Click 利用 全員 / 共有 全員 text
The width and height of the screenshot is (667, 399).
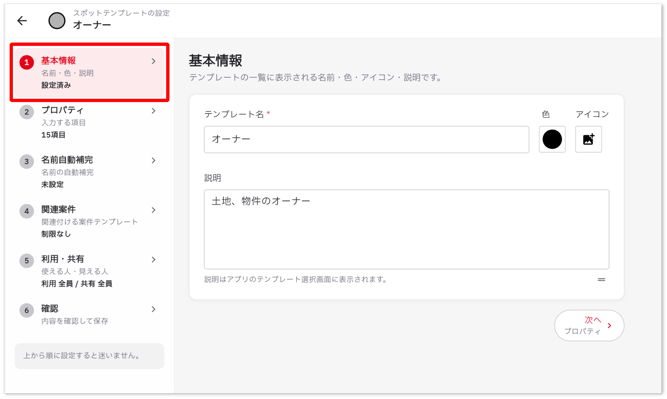[x=77, y=284]
